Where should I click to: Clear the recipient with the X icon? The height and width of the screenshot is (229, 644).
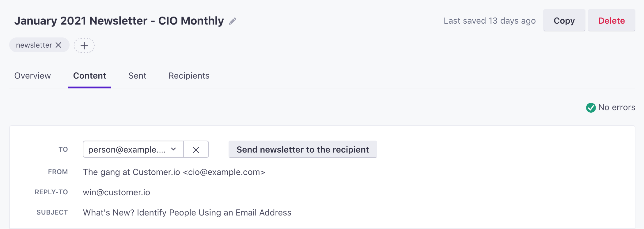[196, 149]
